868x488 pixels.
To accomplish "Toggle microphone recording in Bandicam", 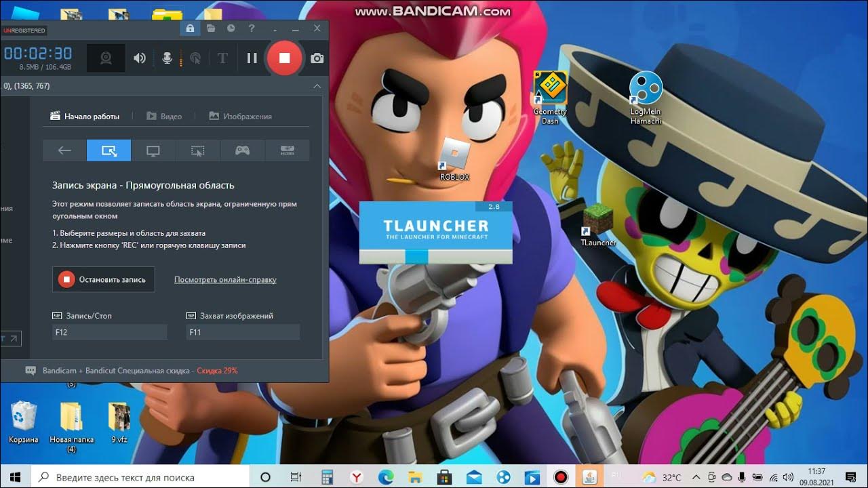I will point(167,58).
